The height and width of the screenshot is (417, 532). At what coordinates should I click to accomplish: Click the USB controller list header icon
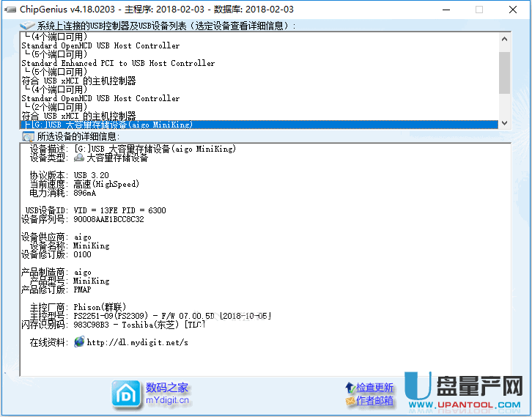(27, 26)
